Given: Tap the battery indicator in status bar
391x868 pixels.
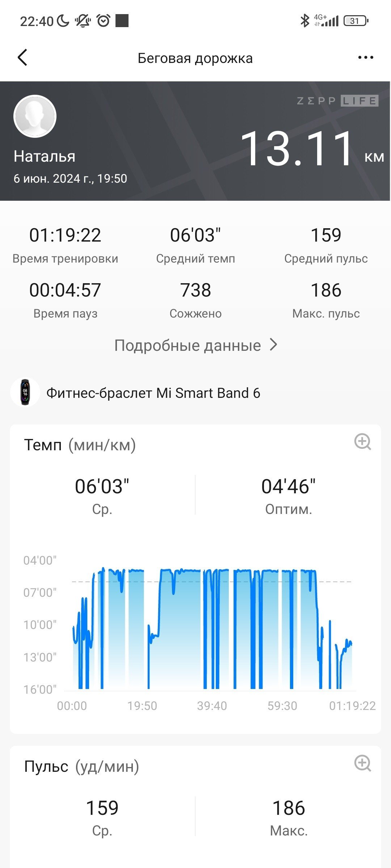Looking at the screenshot, I should 356,21.
